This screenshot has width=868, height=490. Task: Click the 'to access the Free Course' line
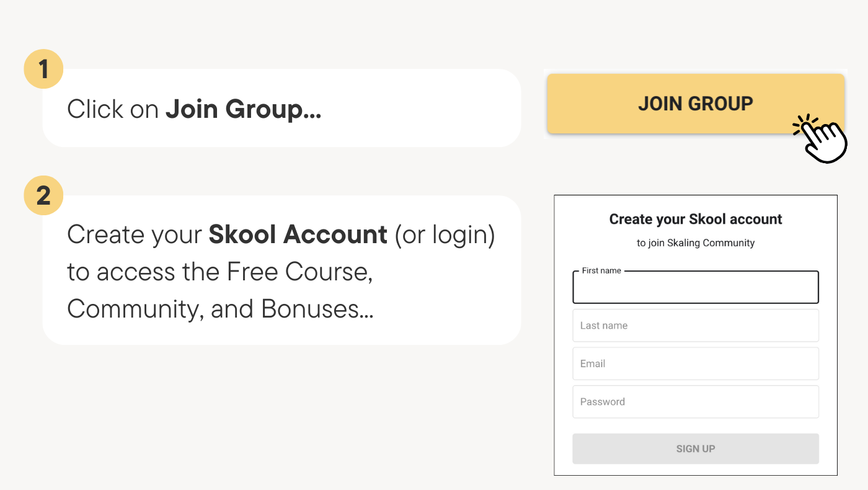pyautogui.click(x=220, y=272)
